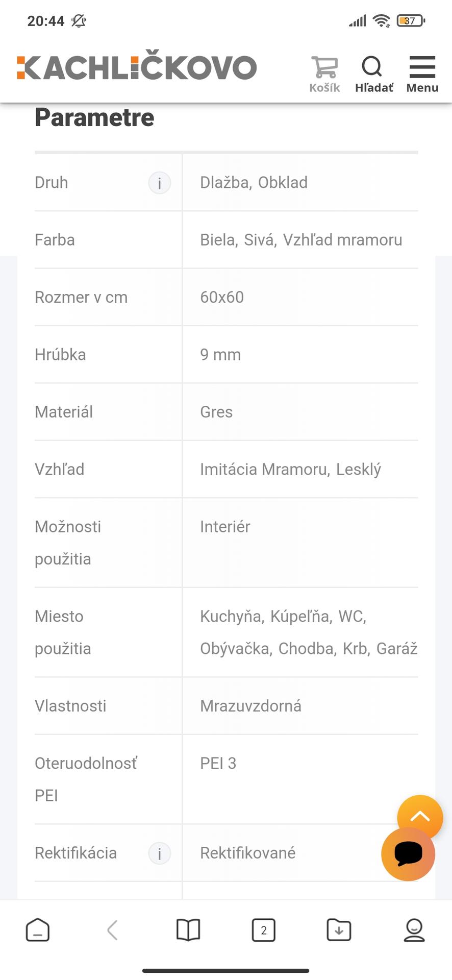The height and width of the screenshot is (980, 452).
Task: Open browser bookmarks book icon
Action: [x=188, y=930]
